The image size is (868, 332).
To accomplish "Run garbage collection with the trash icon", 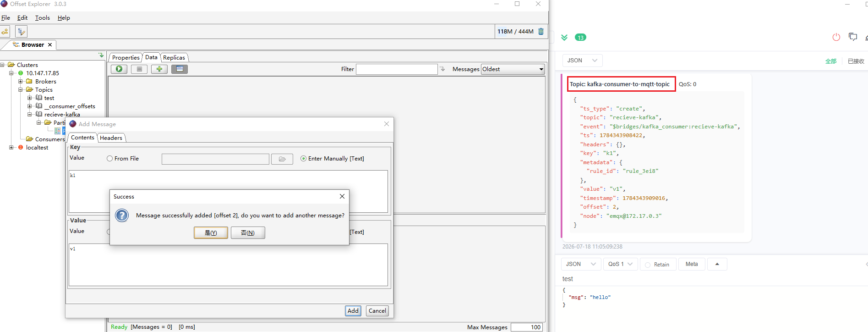I will coord(541,32).
